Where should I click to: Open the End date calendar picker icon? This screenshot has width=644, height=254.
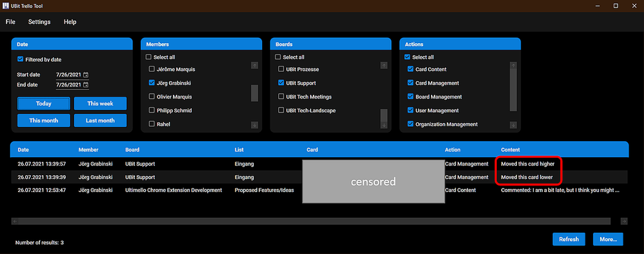click(x=85, y=85)
